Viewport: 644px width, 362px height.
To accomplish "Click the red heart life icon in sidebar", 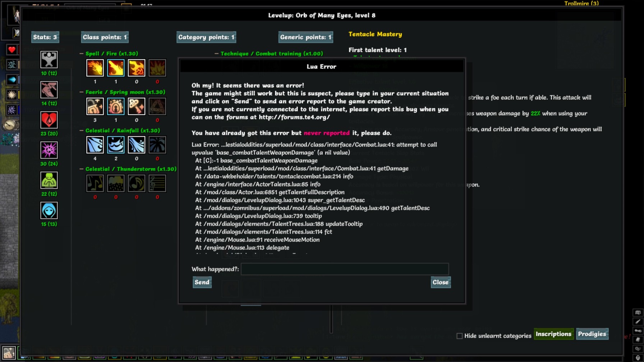I will pyautogui.click(x=12, y=50).
